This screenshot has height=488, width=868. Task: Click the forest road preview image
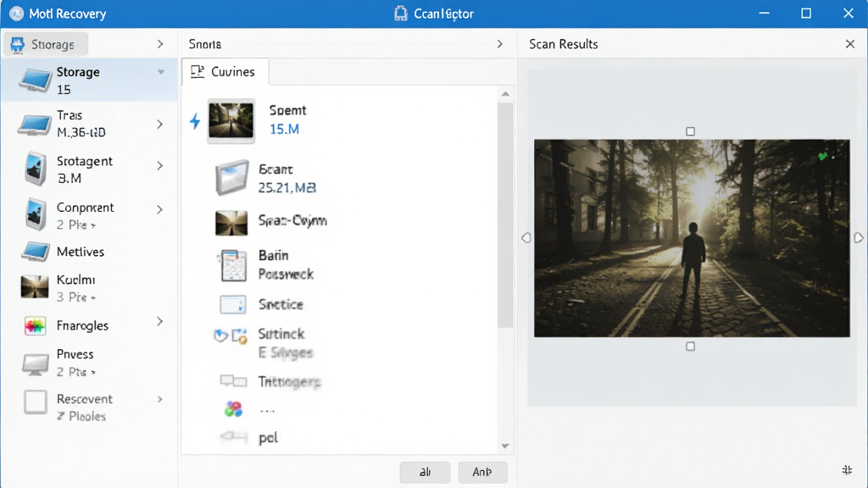click(x=692, y=238)
